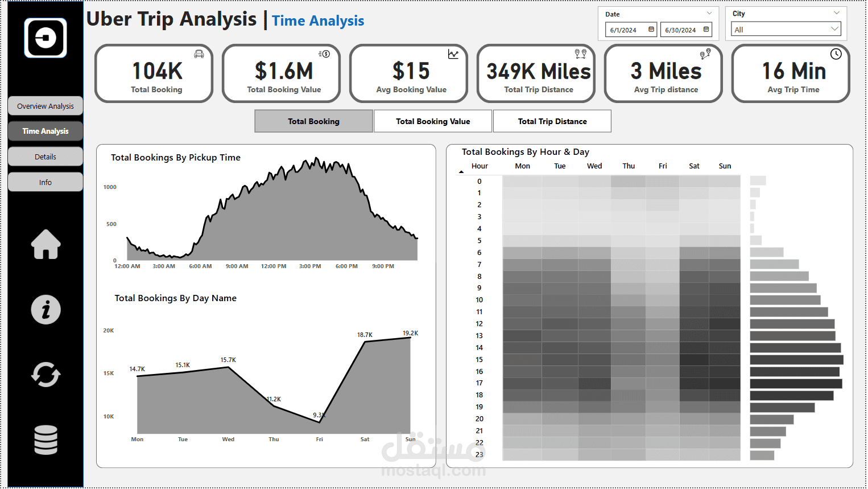Click the Mon column header in heatmap
The height and width of the screenshot is (489, 868).
[522, 166]
